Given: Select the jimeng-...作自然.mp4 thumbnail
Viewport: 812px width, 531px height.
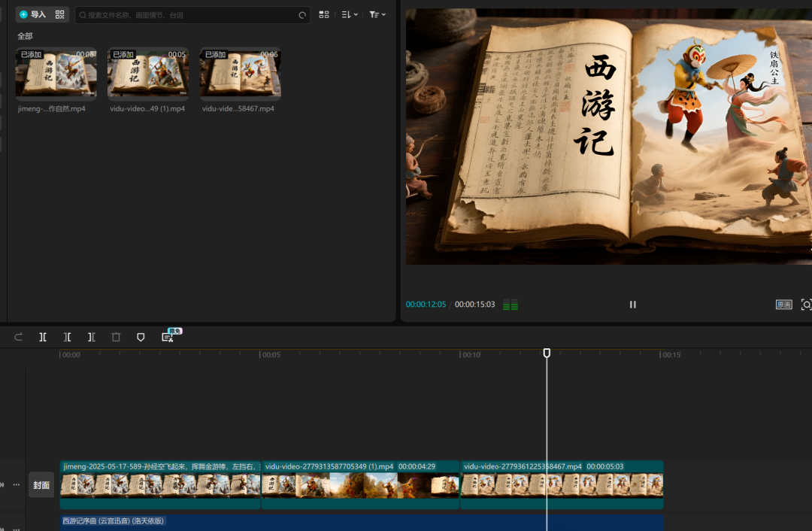Looking at the screenshot, I should pyautogui.click(x=56, y=73).
